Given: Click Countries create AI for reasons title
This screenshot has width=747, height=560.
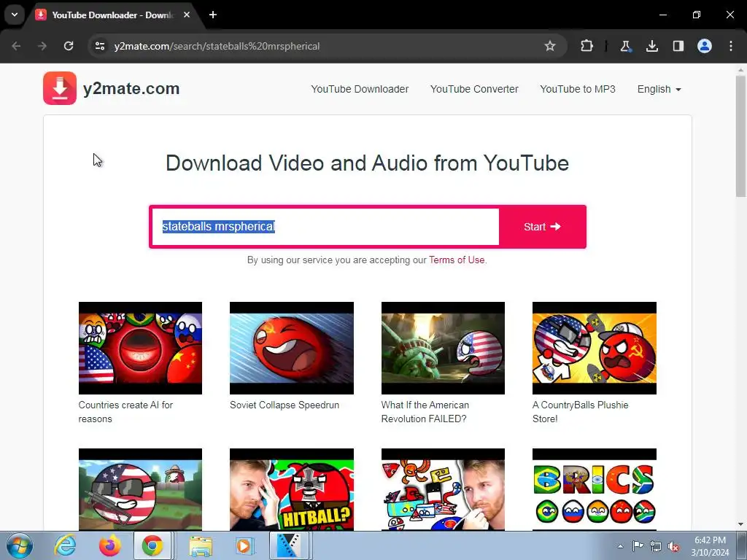Looking at the screenshot, I should point(125,412).
